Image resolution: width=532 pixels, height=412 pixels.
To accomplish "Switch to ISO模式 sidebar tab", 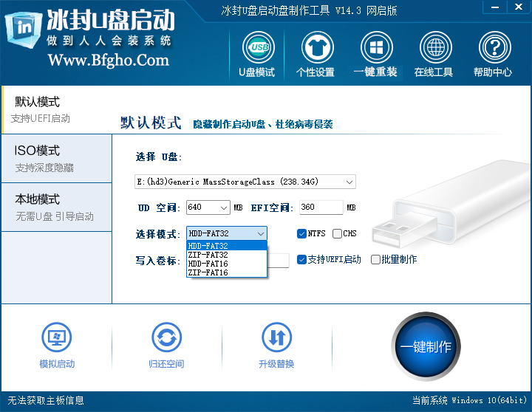I will pyautogui.click(x=57, y=158).
